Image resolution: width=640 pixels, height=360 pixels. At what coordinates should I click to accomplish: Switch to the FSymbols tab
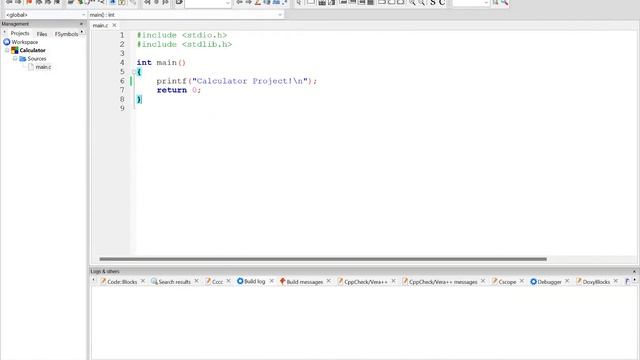tap(66, 34)
